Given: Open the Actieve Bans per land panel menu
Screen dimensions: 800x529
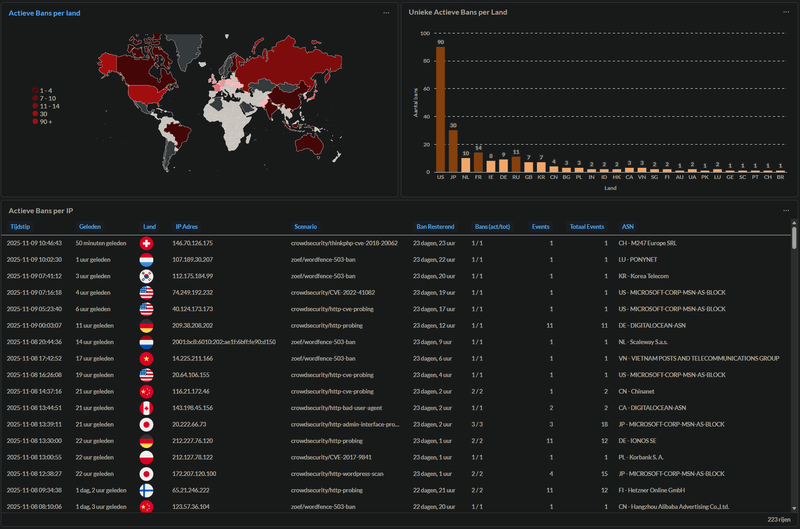Looking at the screenshot, I should click(x=386, y=13).
